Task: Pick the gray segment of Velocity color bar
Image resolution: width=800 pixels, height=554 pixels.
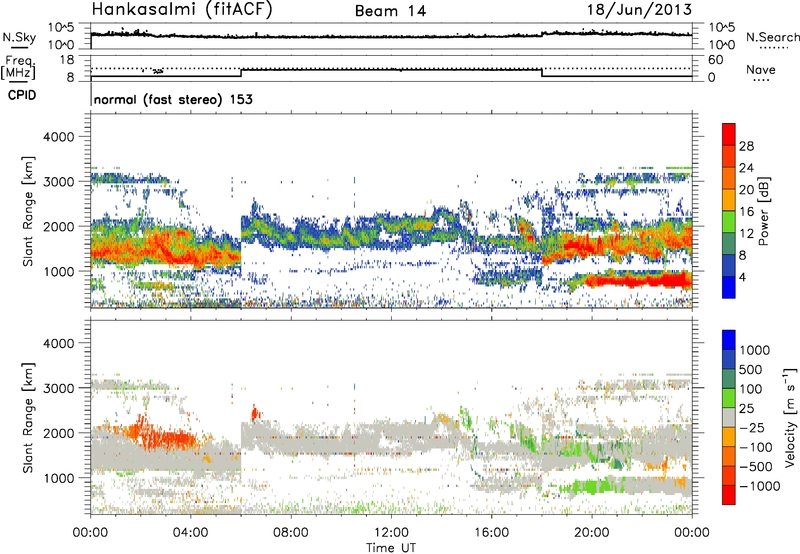Action: [729, 417]
